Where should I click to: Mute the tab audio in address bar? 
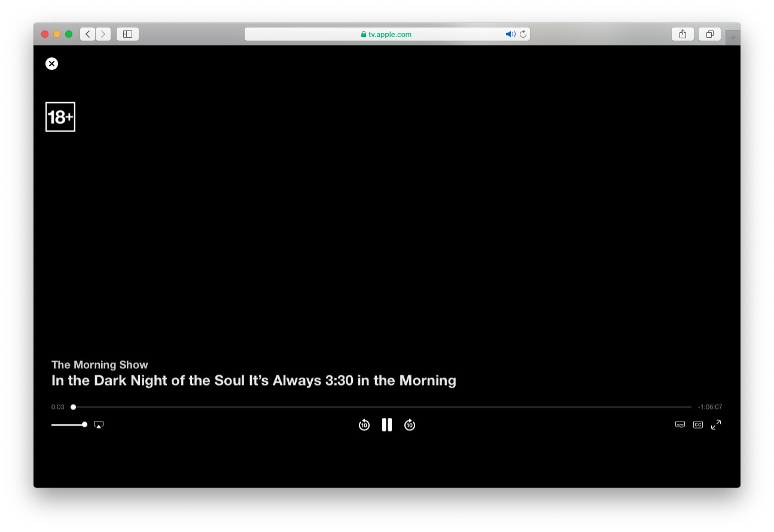coord(510,34)
